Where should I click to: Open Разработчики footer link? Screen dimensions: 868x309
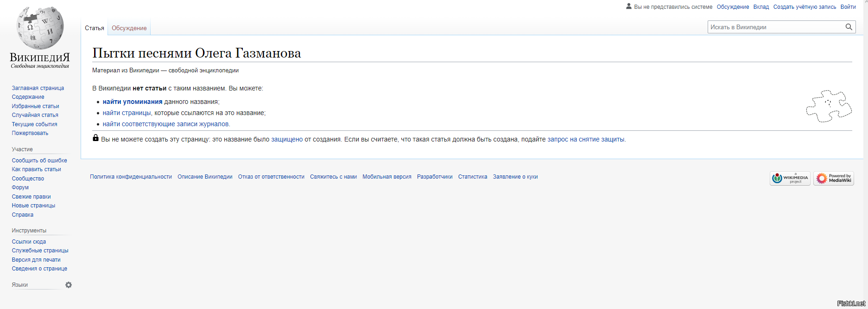(435, 177)
